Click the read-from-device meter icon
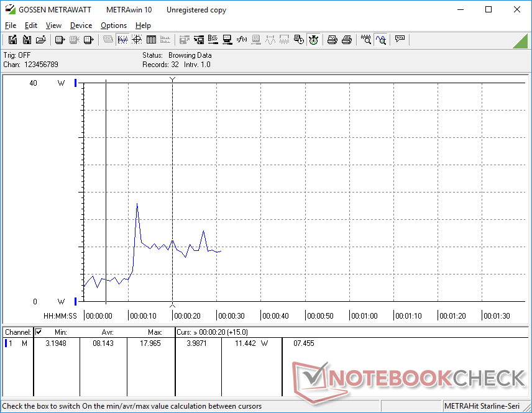 (x=60, y=40)
